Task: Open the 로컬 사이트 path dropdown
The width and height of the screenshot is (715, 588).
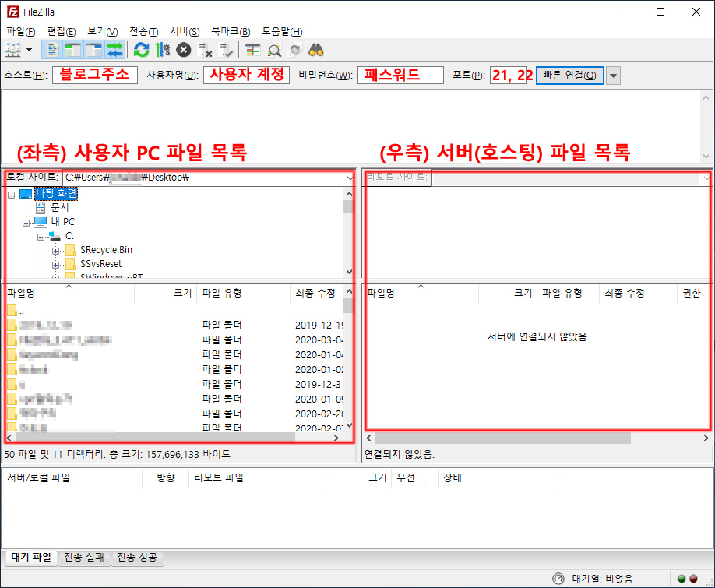Action: (x=349, y=178)
